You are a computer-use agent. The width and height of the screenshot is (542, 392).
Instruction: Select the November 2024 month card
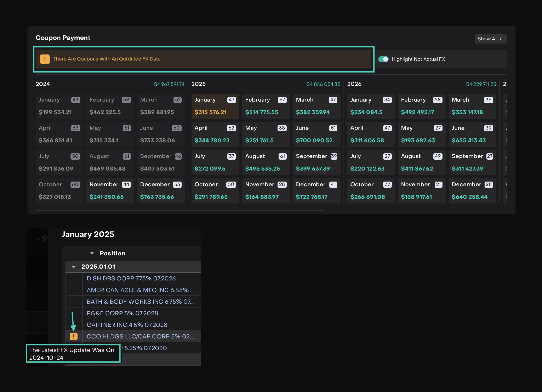[110, 191]
